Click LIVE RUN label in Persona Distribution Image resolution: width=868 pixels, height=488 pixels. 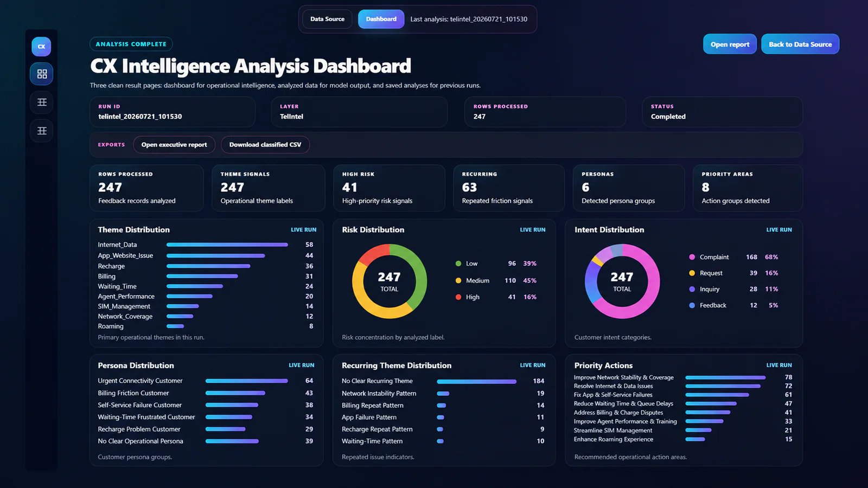[x=301, y=365]
